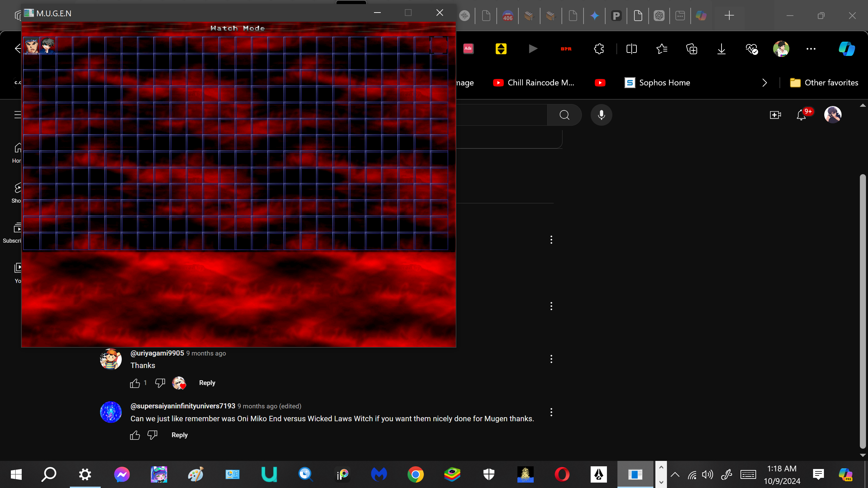Like the supersaiyaninfinityunivers7193 comment
The width and height of the screenshot is (868, 488).
pos(135,435)
